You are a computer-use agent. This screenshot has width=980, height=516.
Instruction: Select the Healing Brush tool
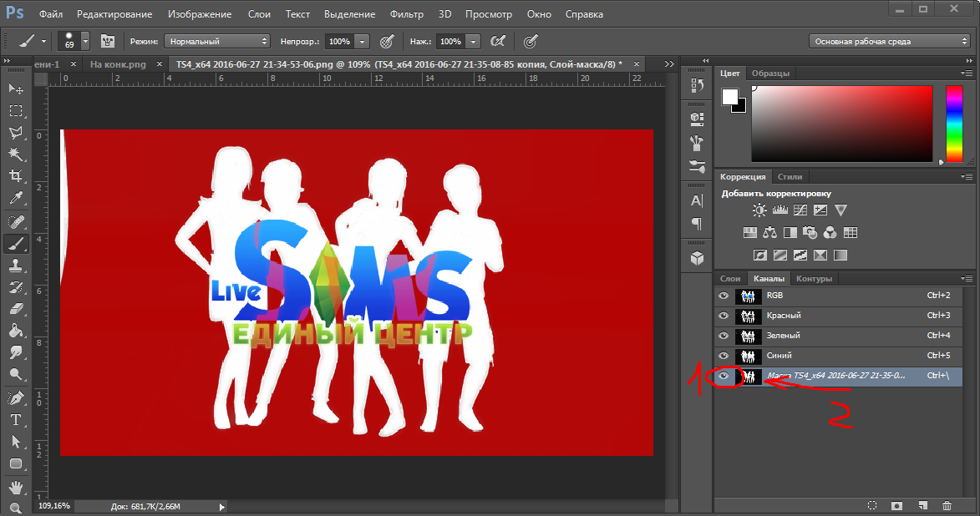16,222
